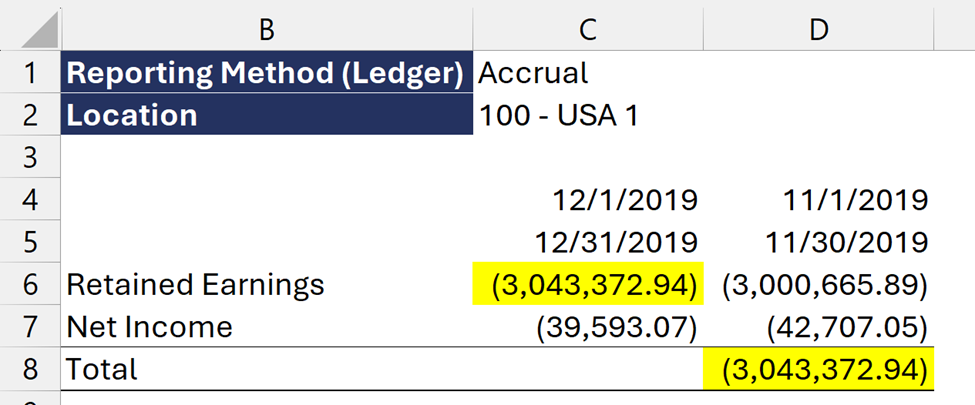This screenshot has width=975, height=405.
Task: Click the (3,000,665.89) cell
Action: [x=819, y=284]
